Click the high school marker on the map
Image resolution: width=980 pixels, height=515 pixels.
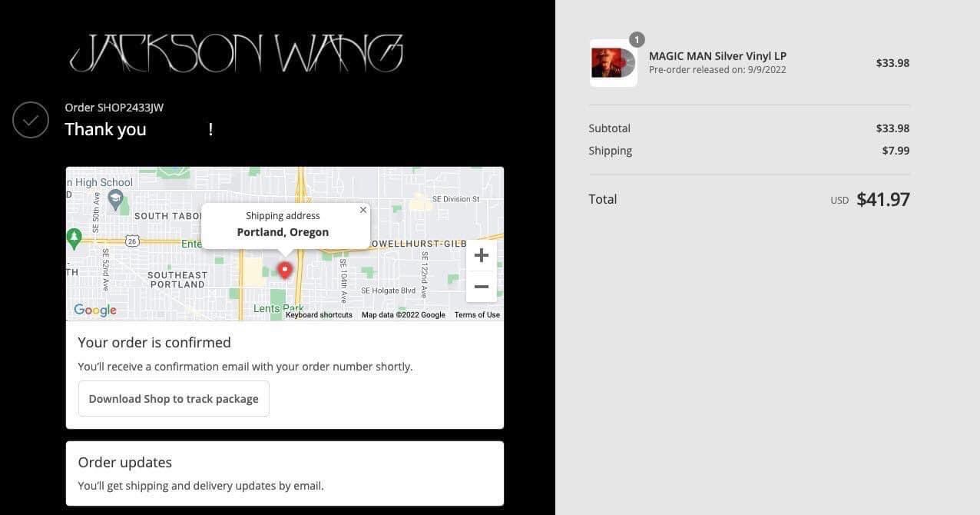115,200
